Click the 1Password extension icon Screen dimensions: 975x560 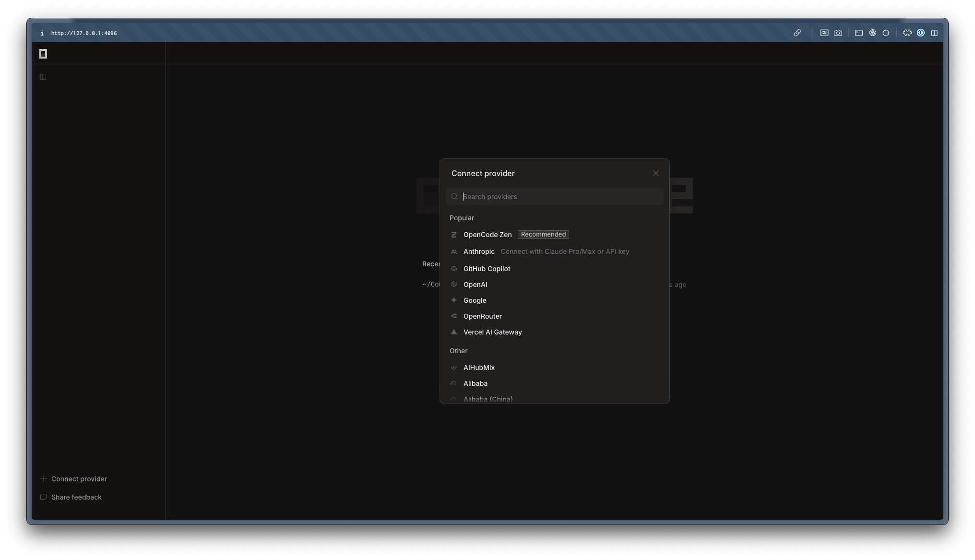click(921, 33)
